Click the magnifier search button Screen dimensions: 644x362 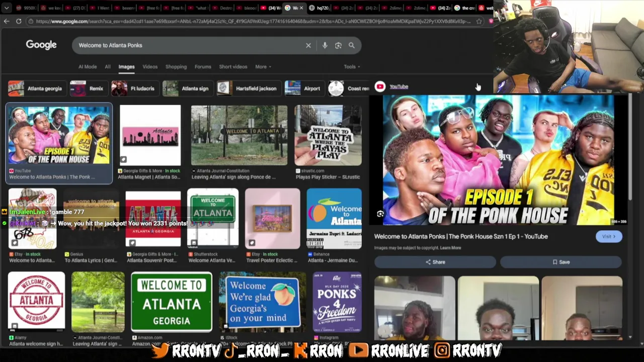[x=352, y=45]
